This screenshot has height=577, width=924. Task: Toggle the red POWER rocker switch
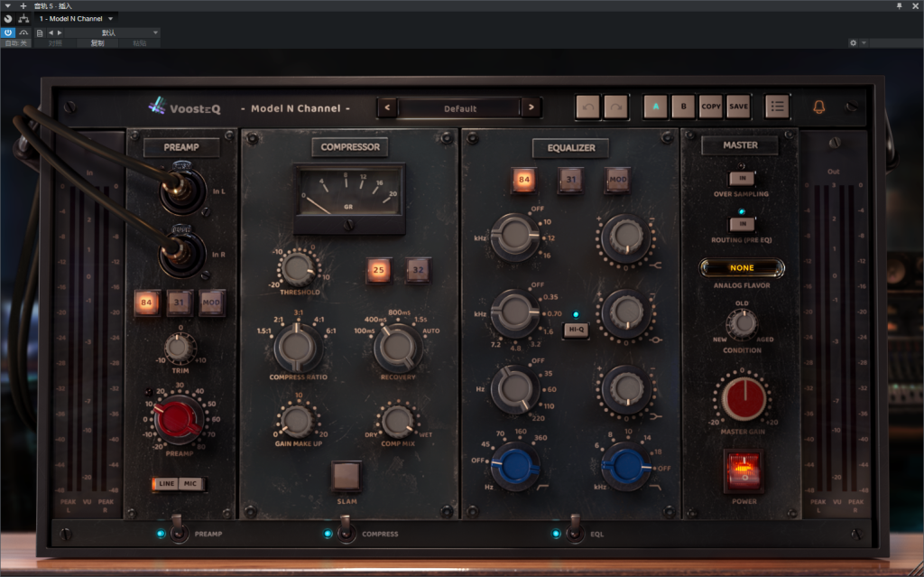coord(744,470)
